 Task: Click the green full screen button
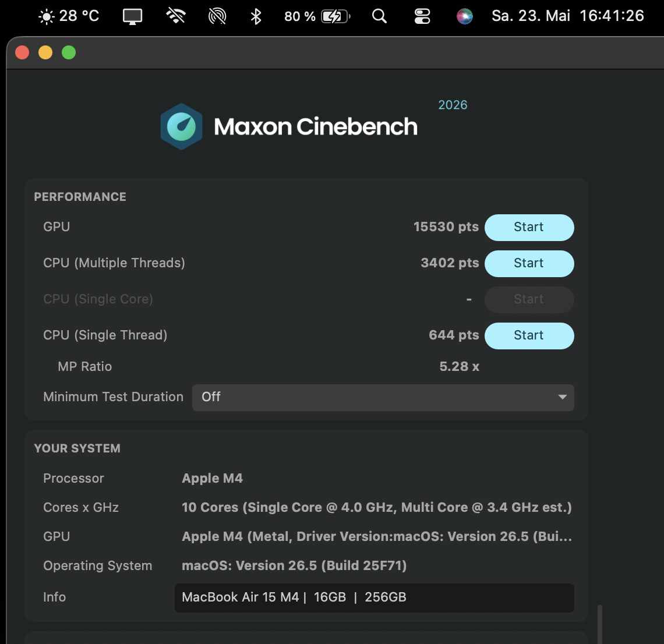click(69, 52)
